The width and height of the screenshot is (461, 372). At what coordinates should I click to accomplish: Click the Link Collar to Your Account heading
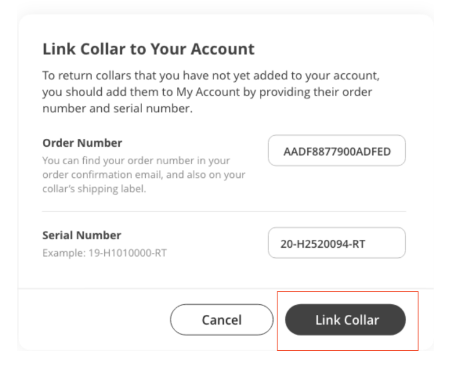[x=148, y=49]
